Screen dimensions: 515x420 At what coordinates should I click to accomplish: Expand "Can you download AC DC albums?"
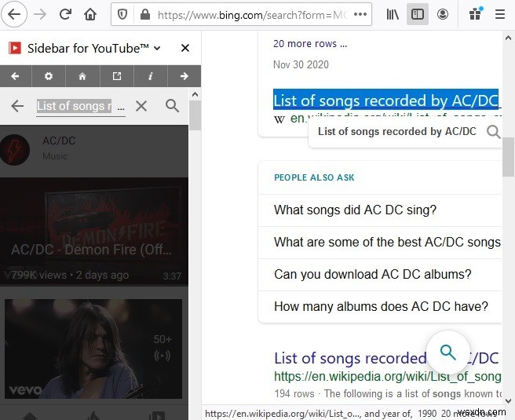pyautogui.click(x=372, y=274)
